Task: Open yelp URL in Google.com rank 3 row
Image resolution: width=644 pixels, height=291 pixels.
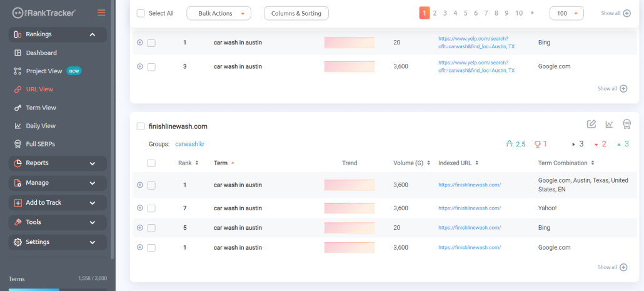Action: [x=476, y=66]
